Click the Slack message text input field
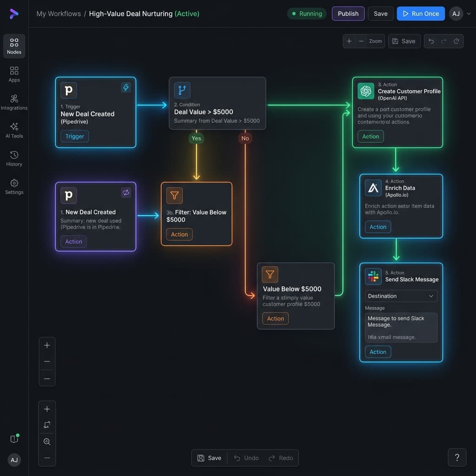476x476 pixels. click(x=401, y=327)
